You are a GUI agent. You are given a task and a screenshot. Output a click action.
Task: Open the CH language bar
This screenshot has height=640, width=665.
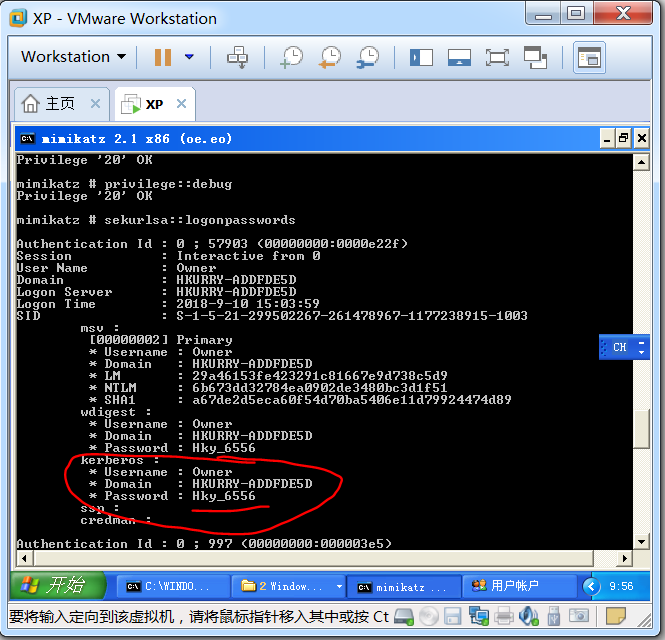click(x=620, y=347)
